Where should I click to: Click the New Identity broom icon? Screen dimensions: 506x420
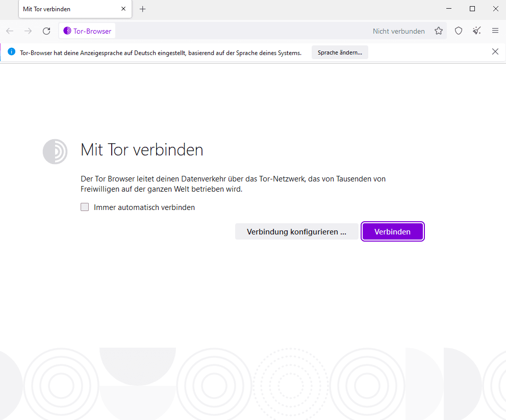477,31
